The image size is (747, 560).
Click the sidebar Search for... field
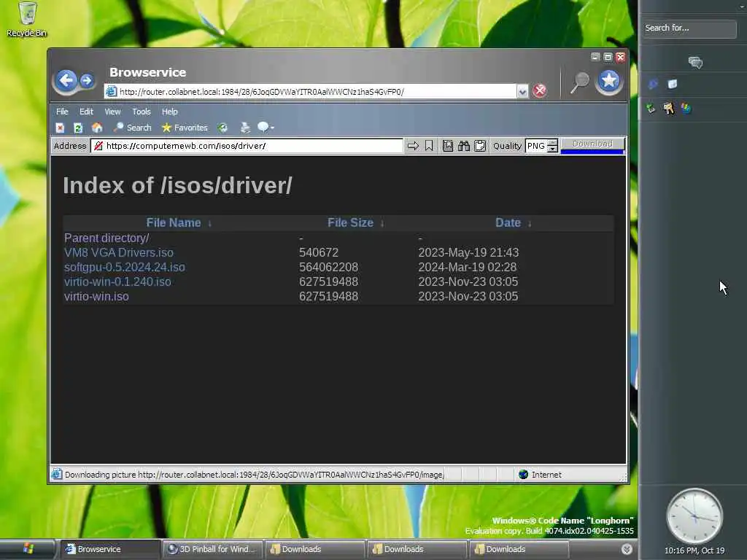point(689,28)
